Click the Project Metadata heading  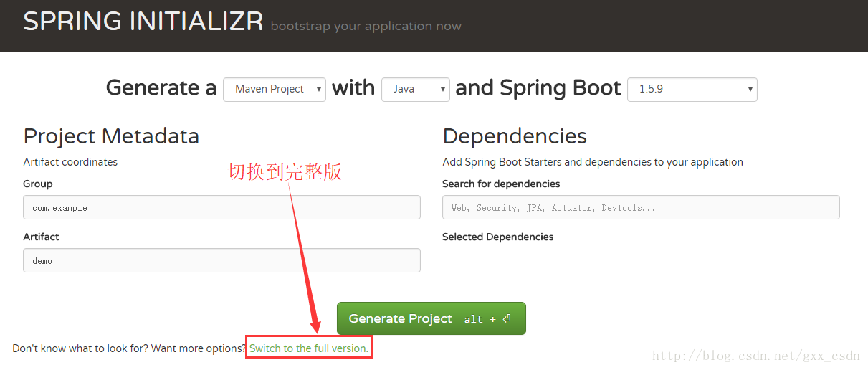pos(111,136)
